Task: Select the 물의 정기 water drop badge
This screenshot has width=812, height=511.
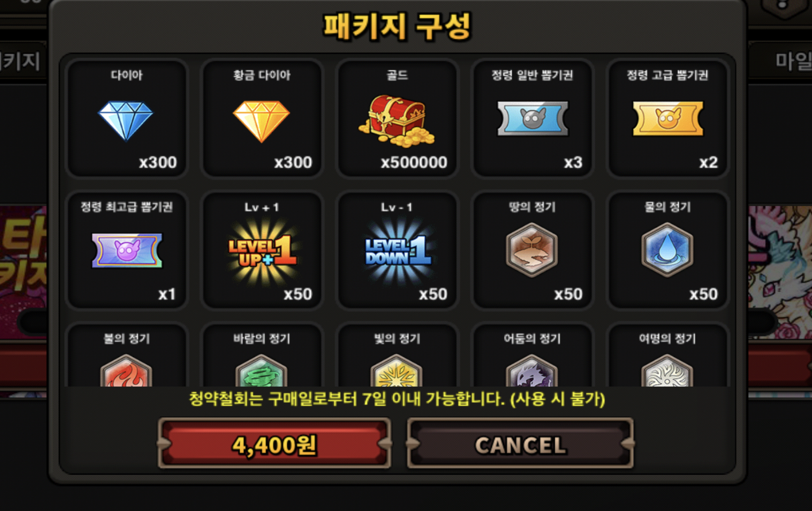Action: [x=667, y=250]
